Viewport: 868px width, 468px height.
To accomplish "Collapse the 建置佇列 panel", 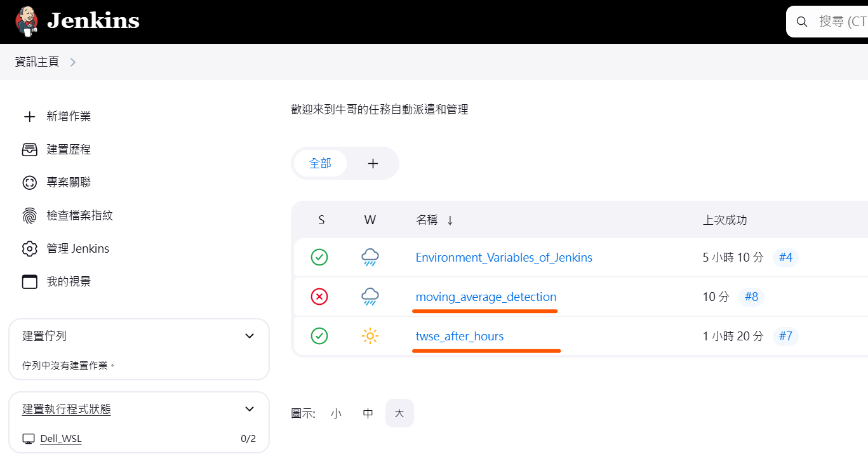I will 250,336.
